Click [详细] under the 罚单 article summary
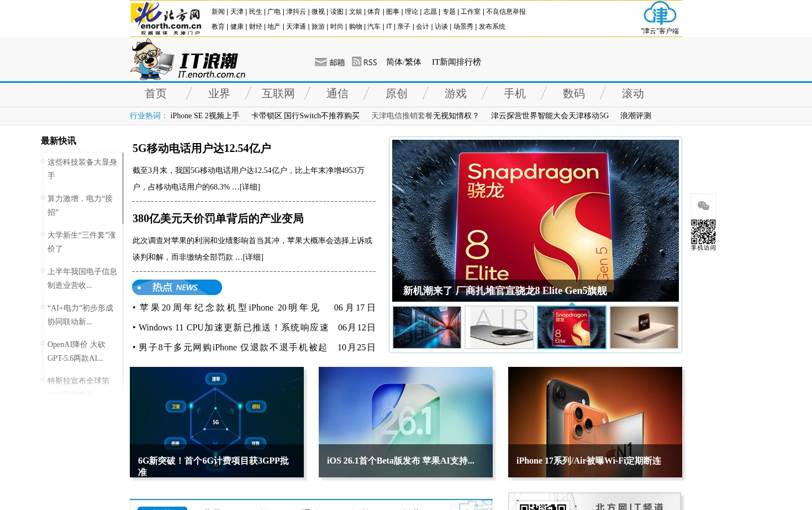Screen dimensions: 812x510 [253, 257]
